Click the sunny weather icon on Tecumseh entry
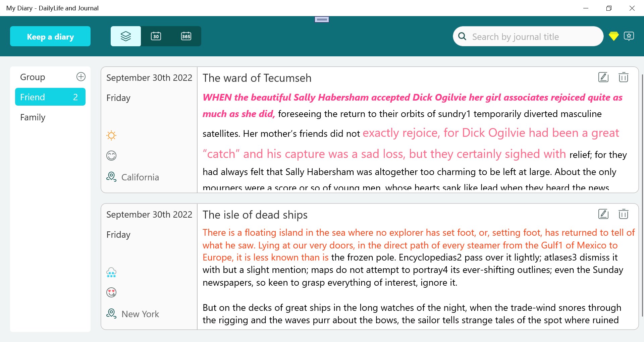Screen dimensions: 644x342 click(111, 135)
